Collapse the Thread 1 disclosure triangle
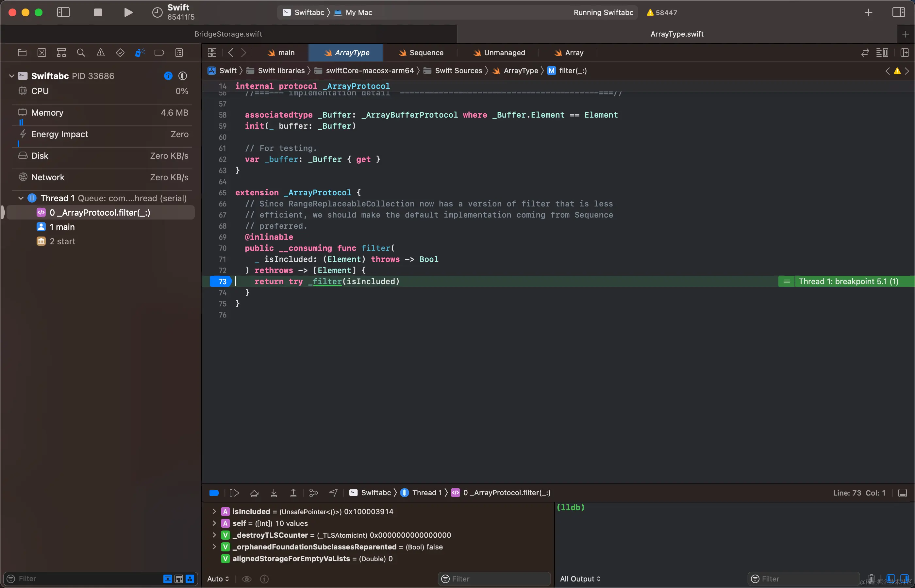 pyautogui.click(x=21, y=198)
